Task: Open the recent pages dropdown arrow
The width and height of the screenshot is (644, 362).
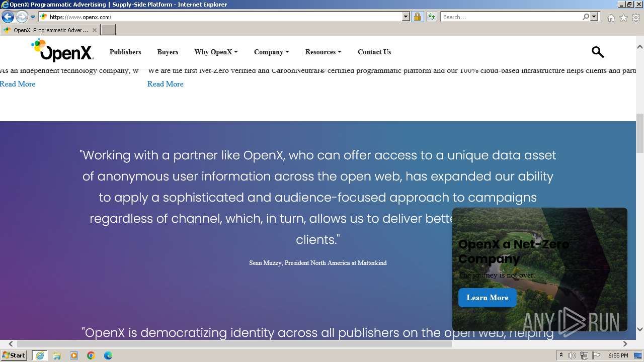Action: click(33, 17)
